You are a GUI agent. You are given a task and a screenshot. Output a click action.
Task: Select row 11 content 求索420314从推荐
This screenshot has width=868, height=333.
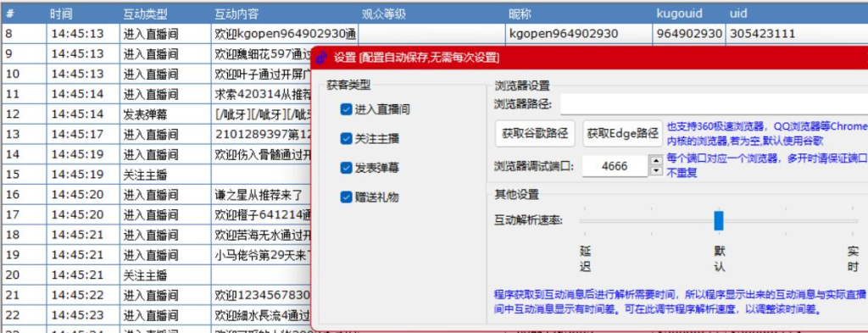[261, 94]
